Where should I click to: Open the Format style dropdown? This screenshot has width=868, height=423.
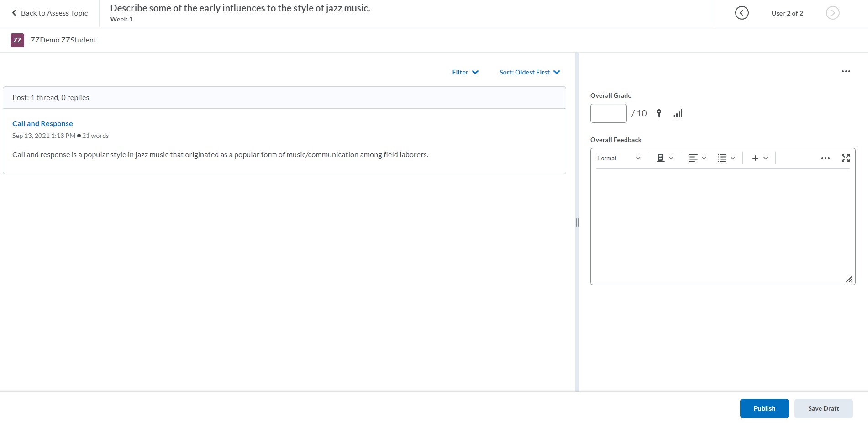(x=619, y=158)
